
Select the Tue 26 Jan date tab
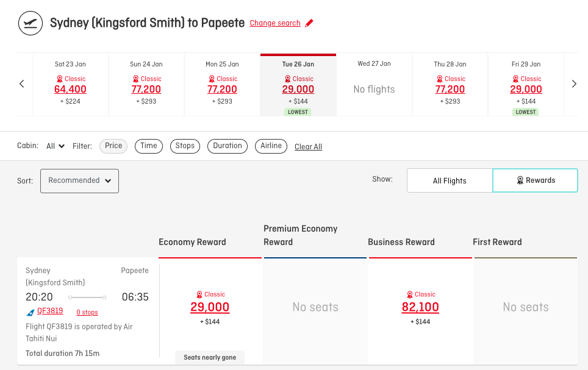pyautogui.click(x=298, y=85)
